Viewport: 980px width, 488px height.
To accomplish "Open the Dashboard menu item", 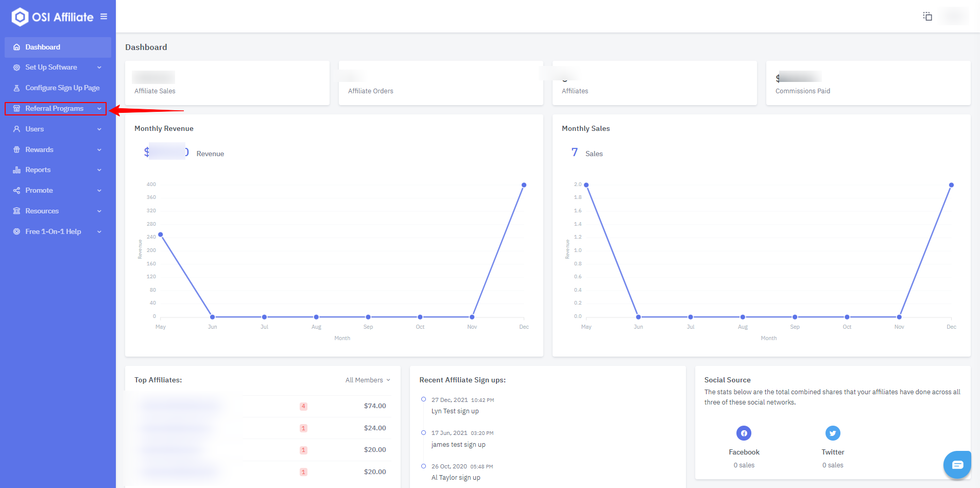I will (58, 47).
